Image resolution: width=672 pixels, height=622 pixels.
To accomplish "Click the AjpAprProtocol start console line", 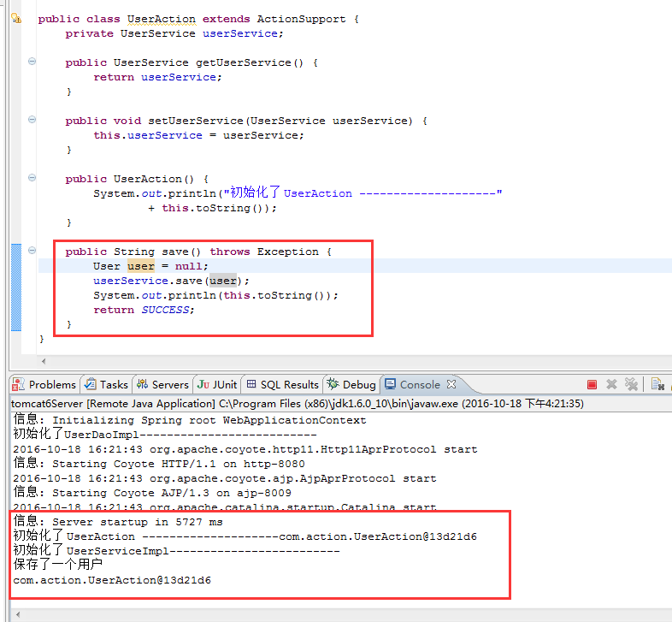I will 225,479.
